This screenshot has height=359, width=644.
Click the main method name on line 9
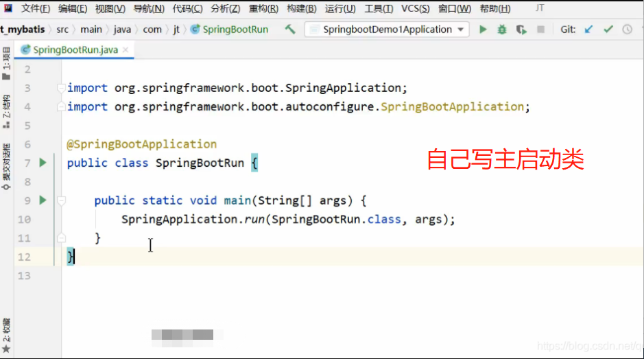point(237,200)
